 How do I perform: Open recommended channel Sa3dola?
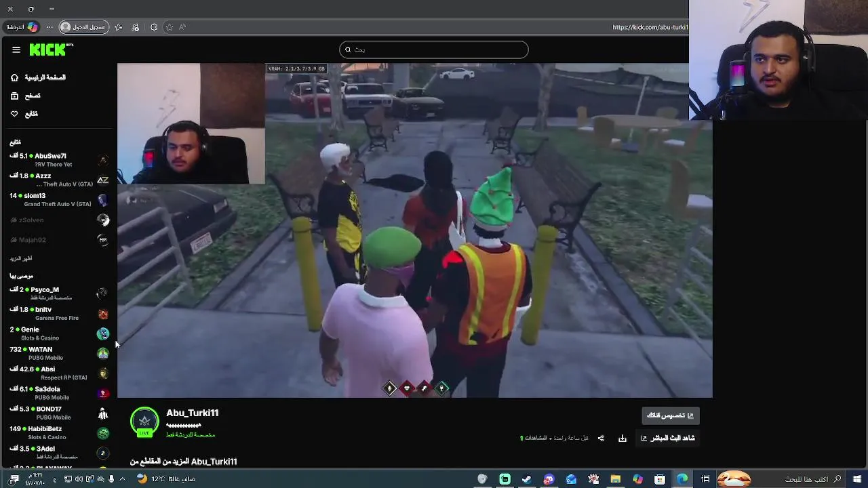point(59,392)
